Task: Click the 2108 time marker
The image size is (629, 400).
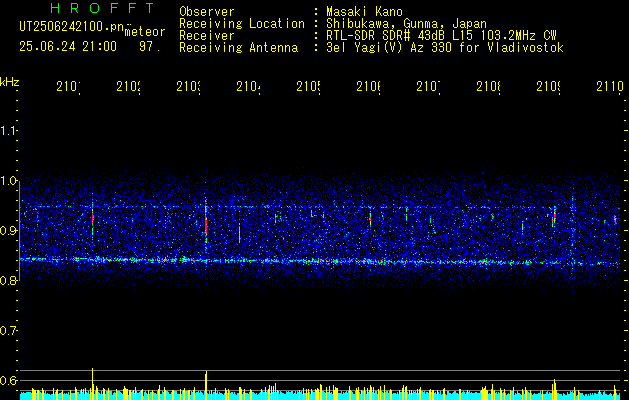Action: (x=489, y=86)
